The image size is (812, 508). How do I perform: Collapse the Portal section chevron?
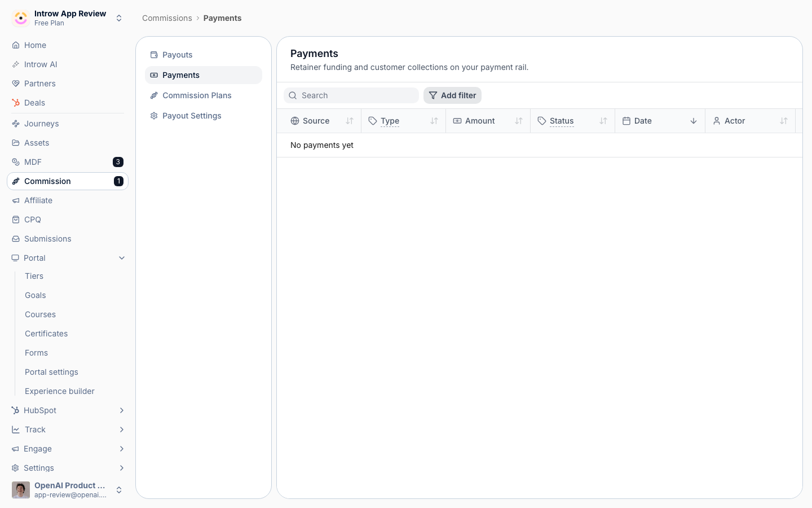click(122, 258)
